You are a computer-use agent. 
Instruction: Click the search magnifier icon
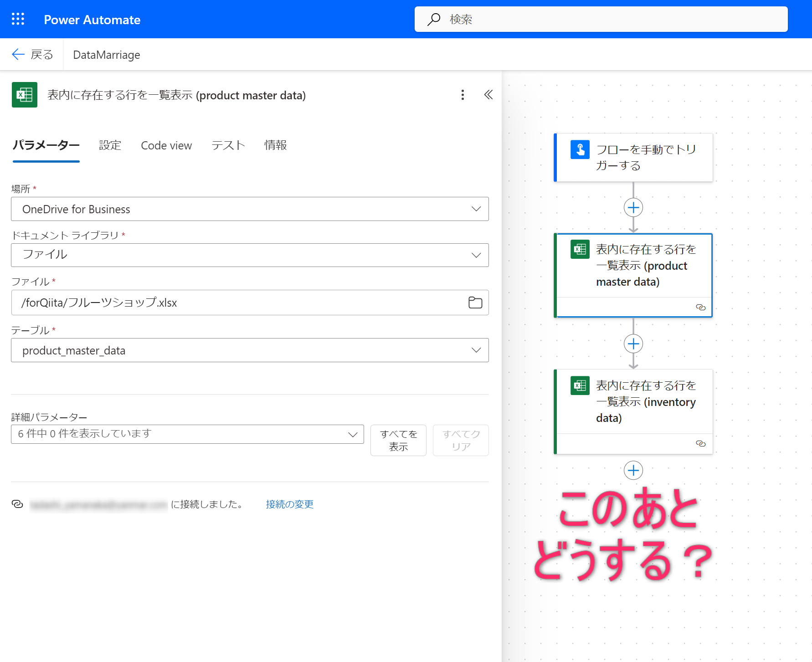coord(433,19)
